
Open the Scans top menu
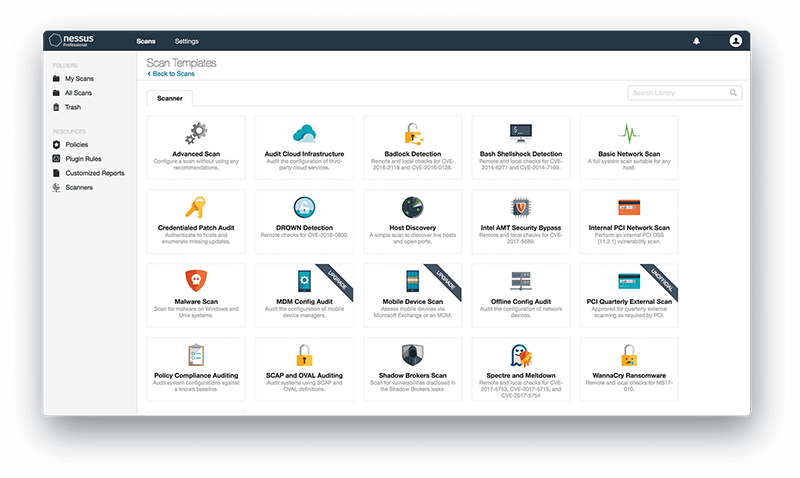click(x=146, y=41)
